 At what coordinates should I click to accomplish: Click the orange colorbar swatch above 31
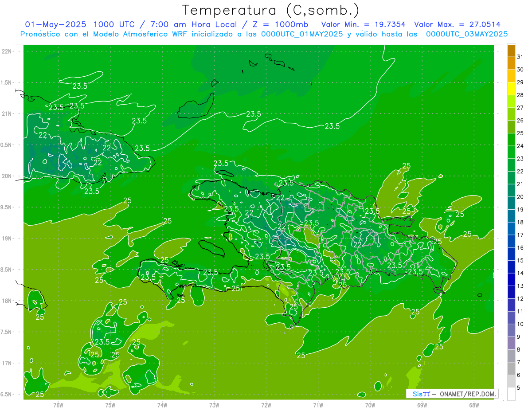[511, 51]
